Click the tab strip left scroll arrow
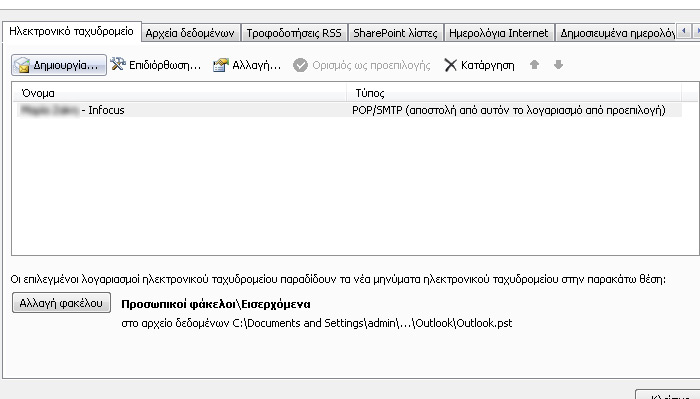The height and width of the screenshot is (399, 700). coord(683,31)
